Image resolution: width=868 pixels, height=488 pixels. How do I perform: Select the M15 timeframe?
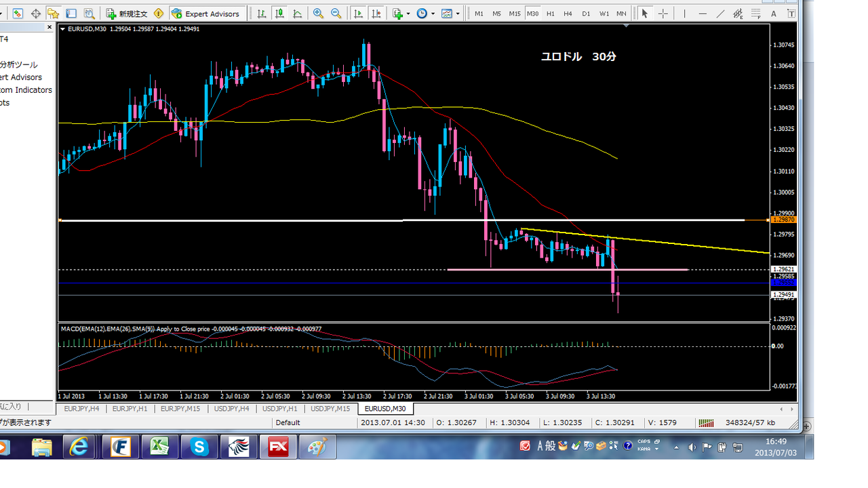pyautogui.click(x=515, y=14)
